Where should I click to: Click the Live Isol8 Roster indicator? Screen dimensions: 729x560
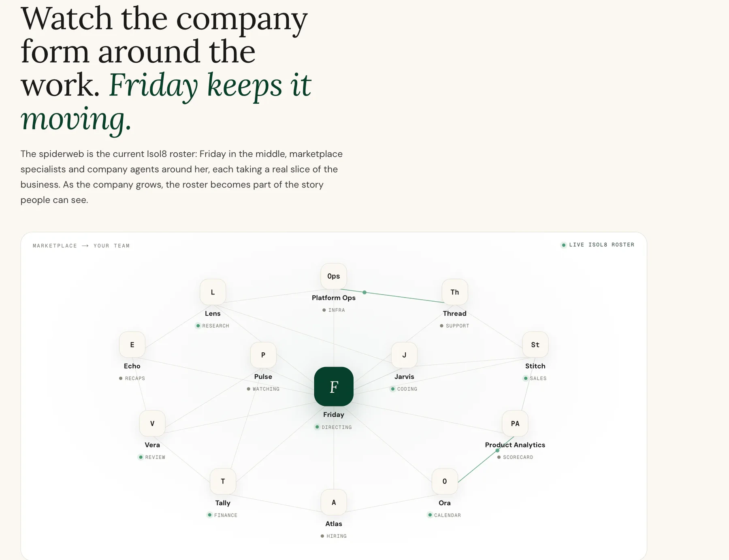[x=598, y=245]
